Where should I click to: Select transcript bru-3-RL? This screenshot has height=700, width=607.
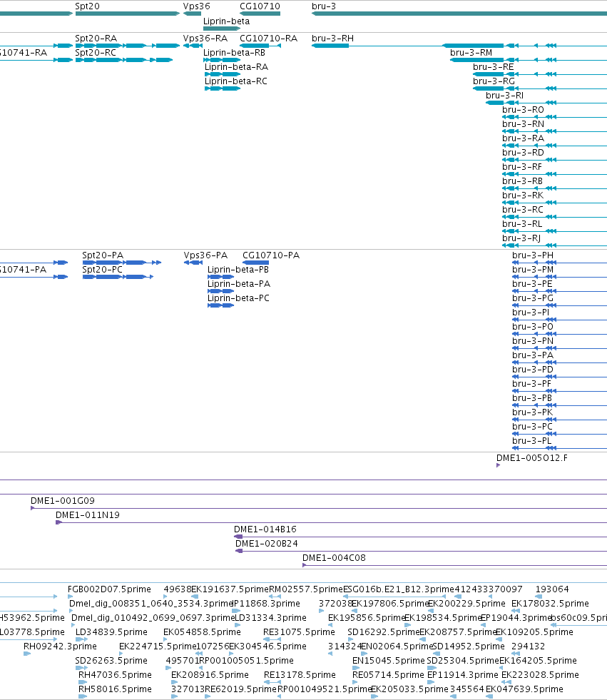coord(522,224)
